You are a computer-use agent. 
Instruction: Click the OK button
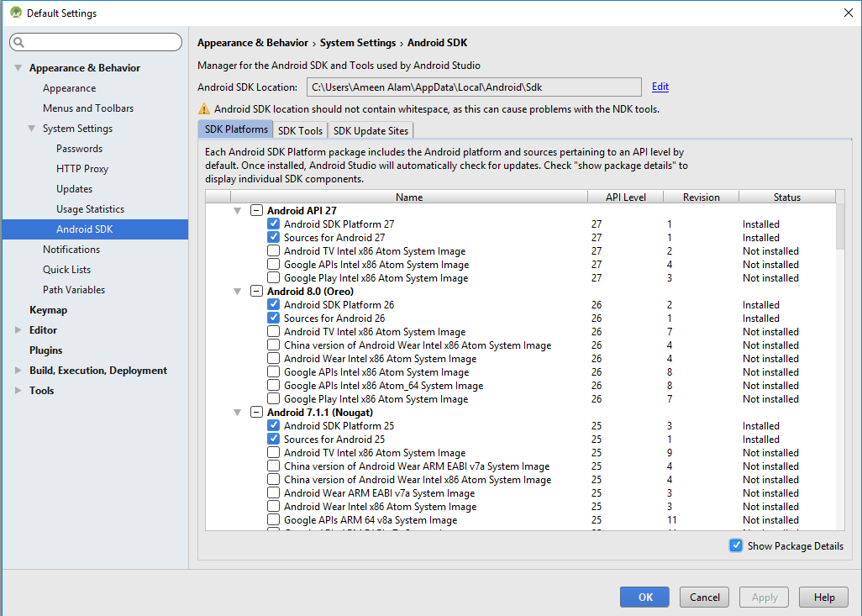click(645, 597)
